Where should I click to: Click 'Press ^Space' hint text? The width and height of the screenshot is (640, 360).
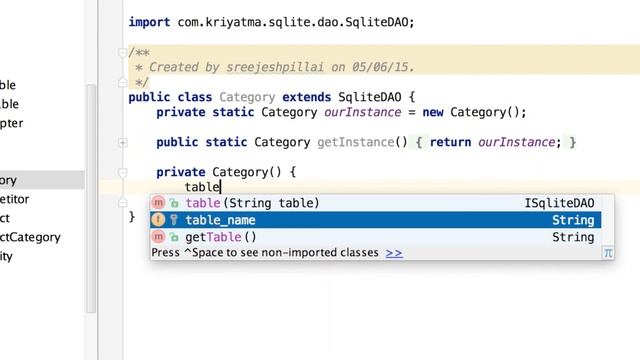click(x=265, y=253)
